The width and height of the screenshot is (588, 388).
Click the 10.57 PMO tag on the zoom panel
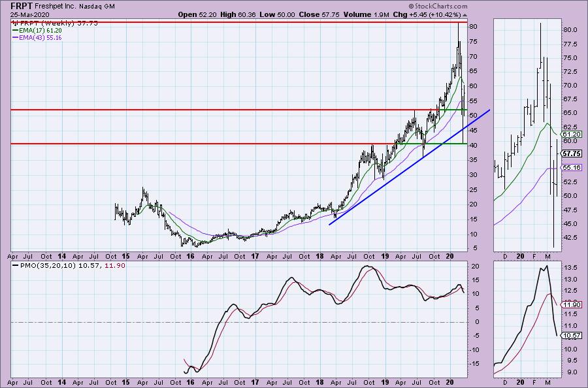(x=572, y=336)
